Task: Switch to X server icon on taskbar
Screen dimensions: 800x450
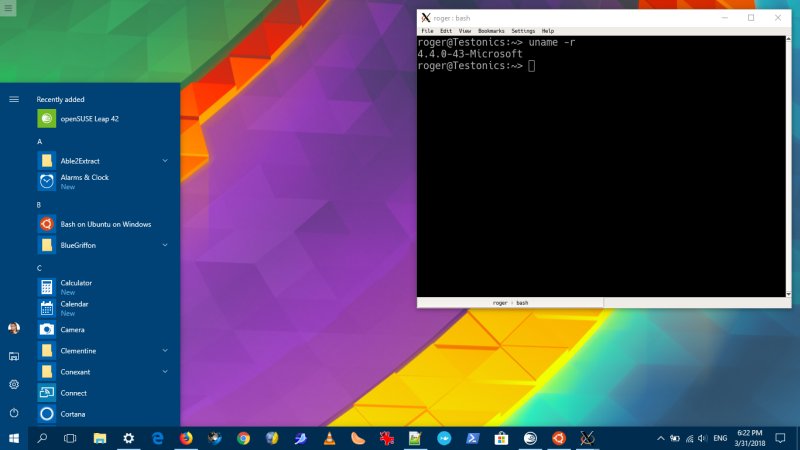Action: point(587,438)
